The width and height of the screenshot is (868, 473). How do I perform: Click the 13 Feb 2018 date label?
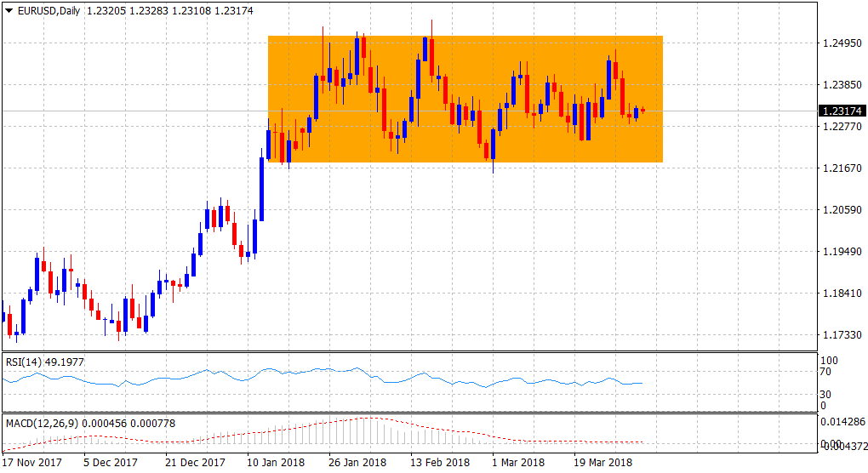pyautogui.click(x=440, y=462)
